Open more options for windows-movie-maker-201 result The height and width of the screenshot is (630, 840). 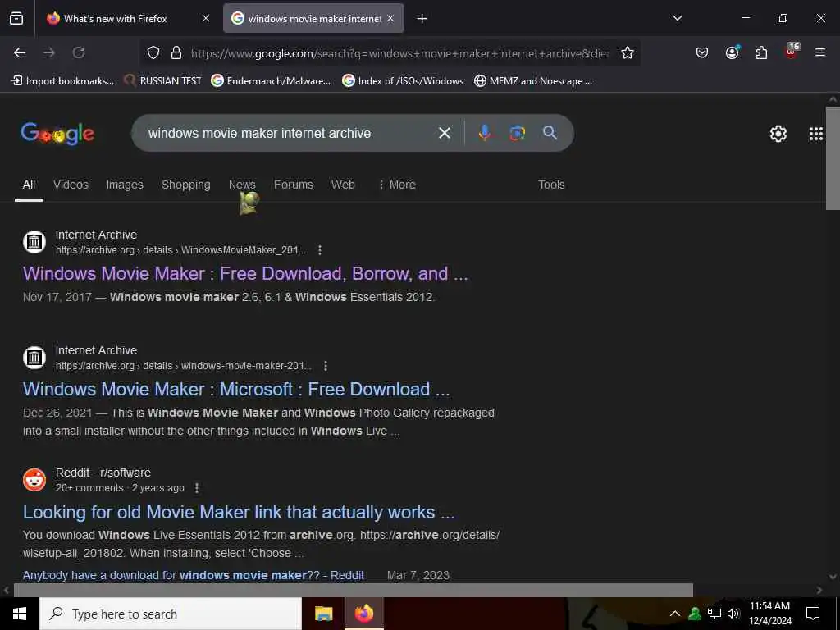click(x=326, y=366)
